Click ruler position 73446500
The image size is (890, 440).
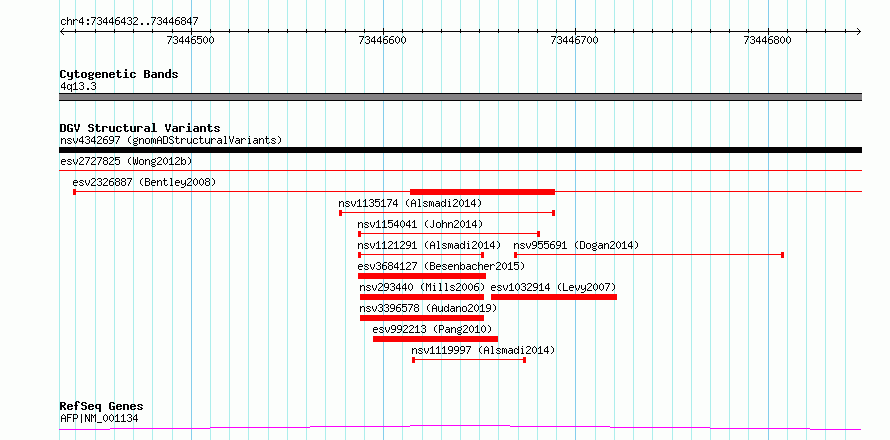(190, 40)
